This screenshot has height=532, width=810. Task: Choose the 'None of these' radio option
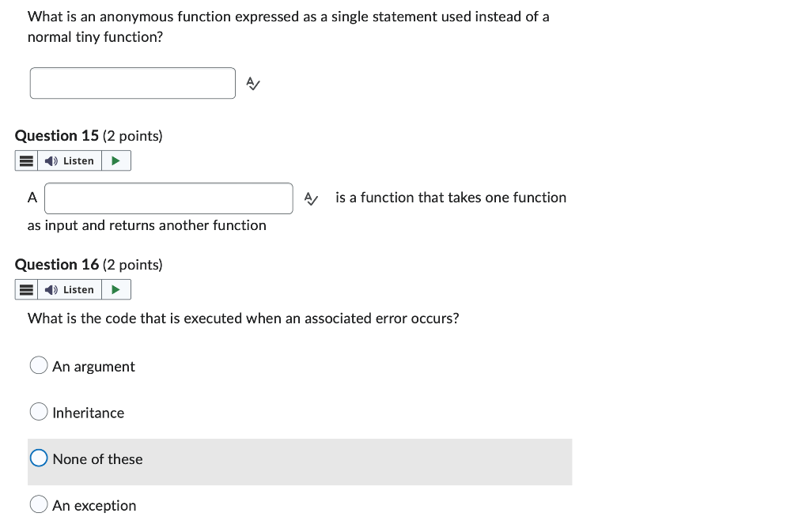coord(39,458)
